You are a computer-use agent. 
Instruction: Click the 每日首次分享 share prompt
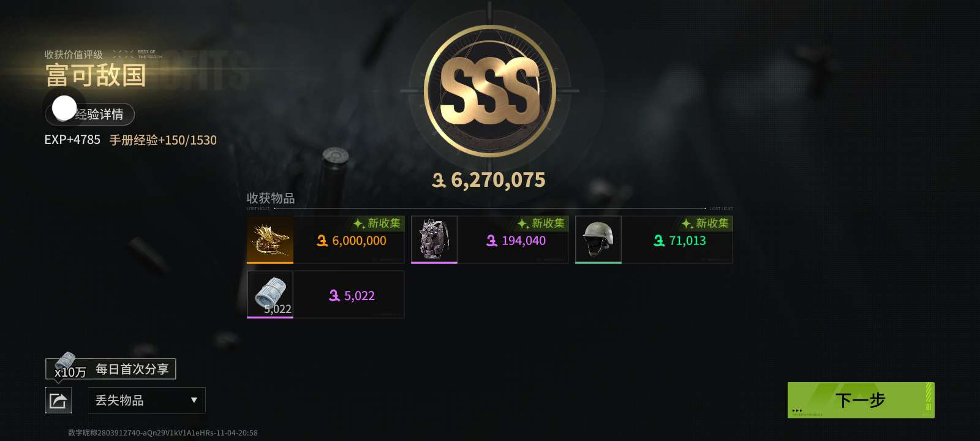point(132,369)
